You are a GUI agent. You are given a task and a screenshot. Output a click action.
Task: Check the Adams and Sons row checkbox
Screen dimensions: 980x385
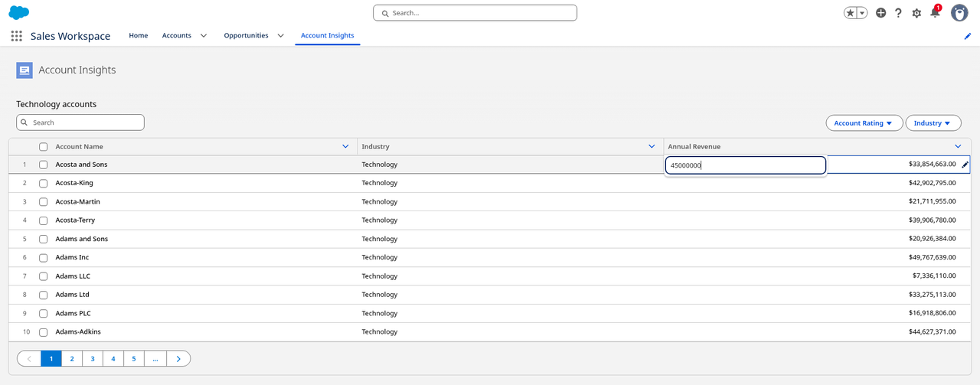(44, 239)
